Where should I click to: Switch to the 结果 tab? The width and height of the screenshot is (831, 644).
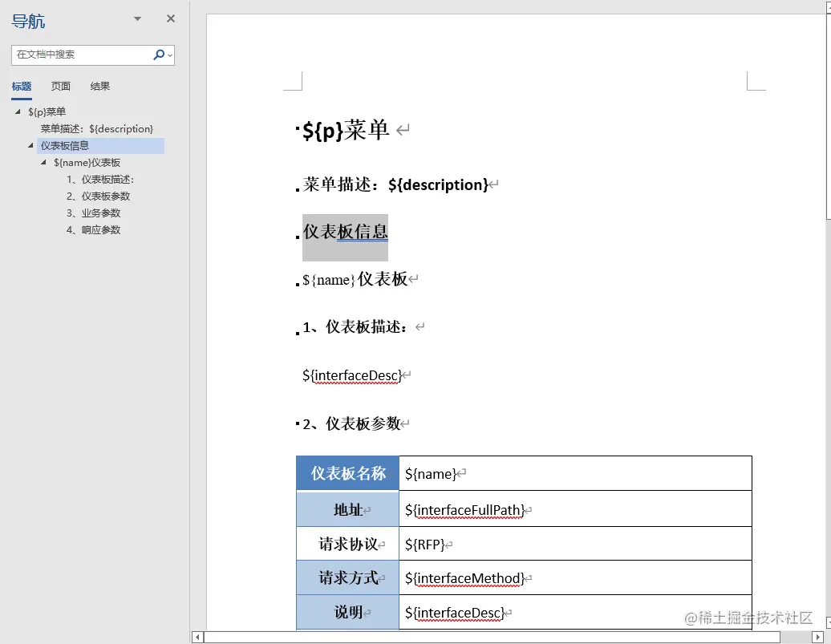click(x=100, y=87)
